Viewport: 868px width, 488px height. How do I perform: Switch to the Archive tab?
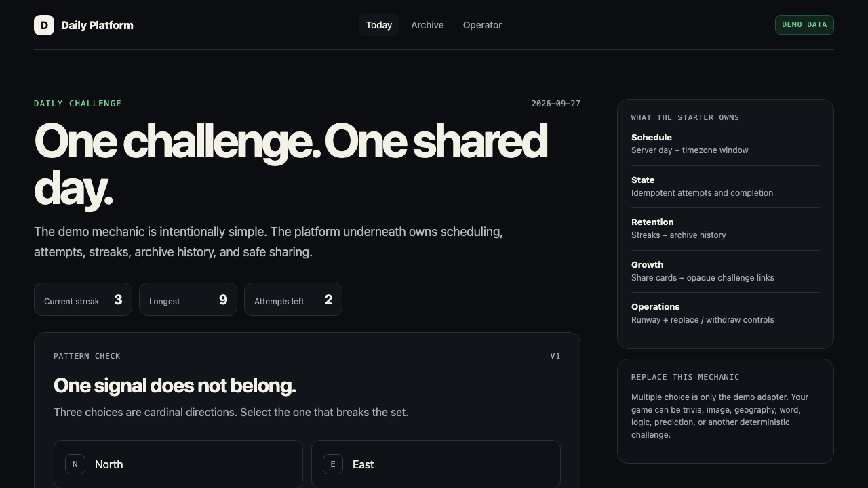click(x=427, y=25)
